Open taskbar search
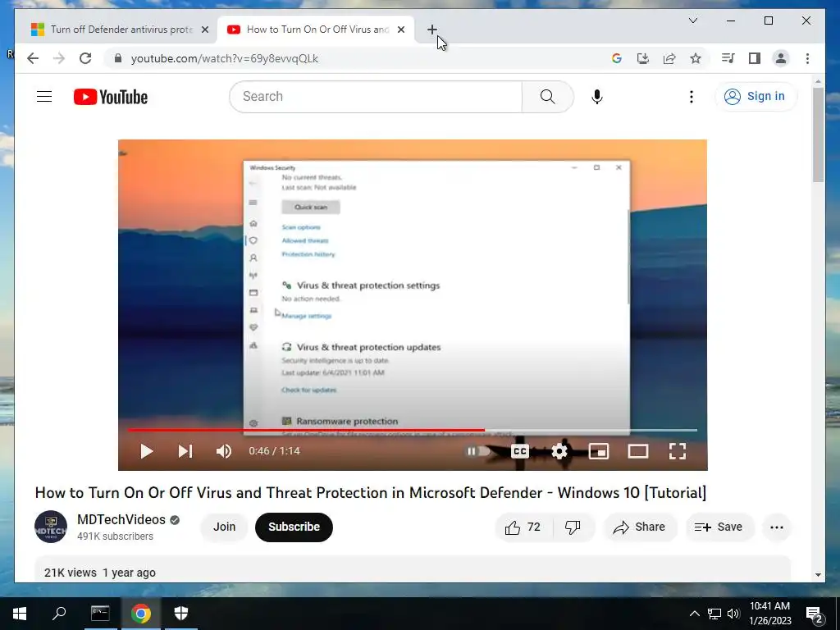Image resolution: width=840 pixels, height=630 pixels. [59, 614]
